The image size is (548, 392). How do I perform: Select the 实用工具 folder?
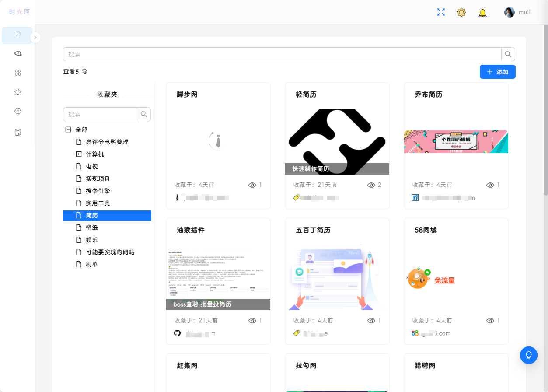click(98, 203)
